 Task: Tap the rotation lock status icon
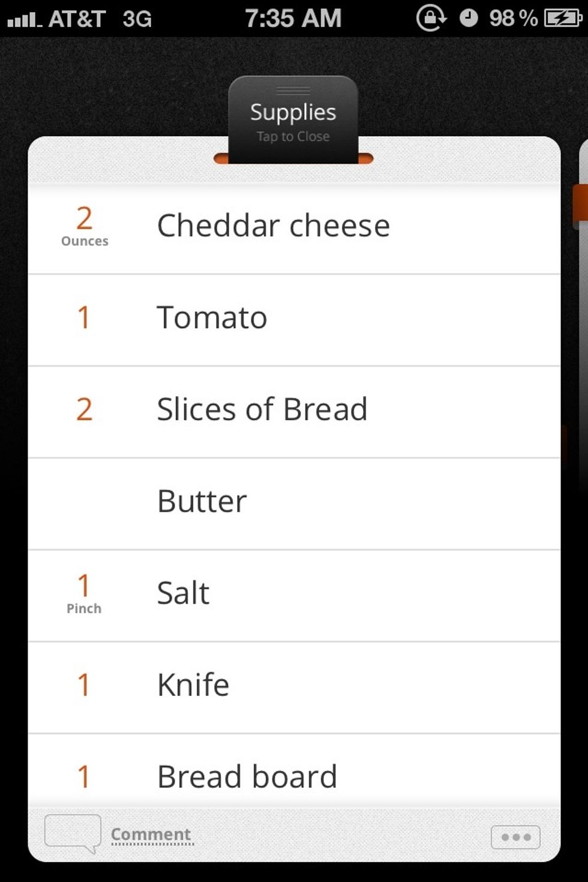pos(431,19)
